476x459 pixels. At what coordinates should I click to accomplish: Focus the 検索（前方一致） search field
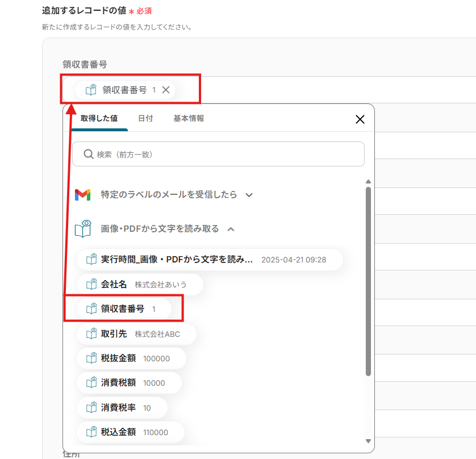click(x=218, y=154)
